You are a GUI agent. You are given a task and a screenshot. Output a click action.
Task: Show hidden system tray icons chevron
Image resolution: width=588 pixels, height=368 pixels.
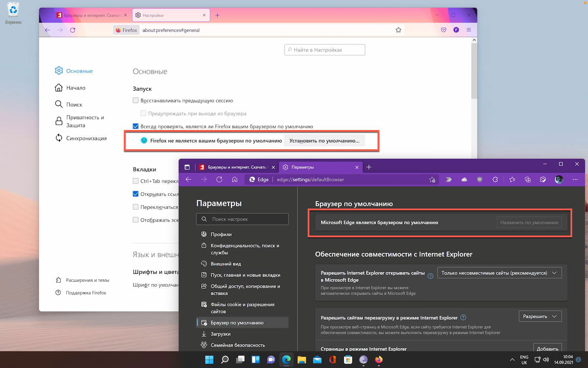point(512,359)
